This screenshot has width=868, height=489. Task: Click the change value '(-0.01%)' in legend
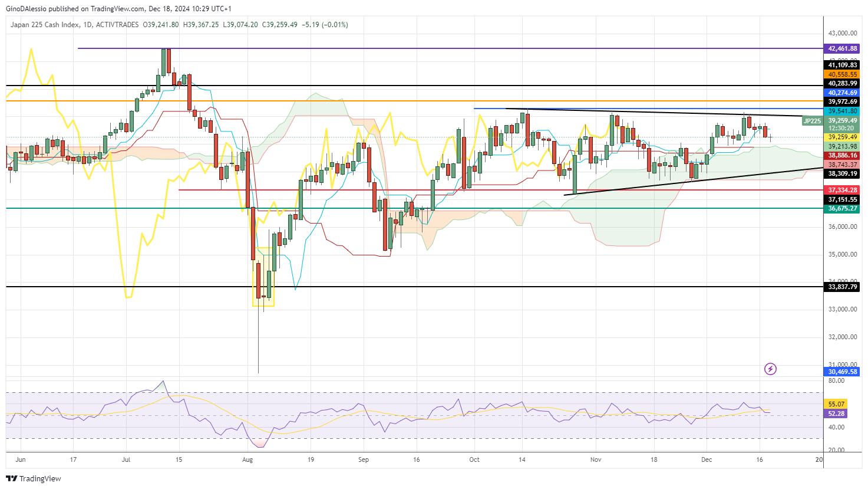click(335, 25)
